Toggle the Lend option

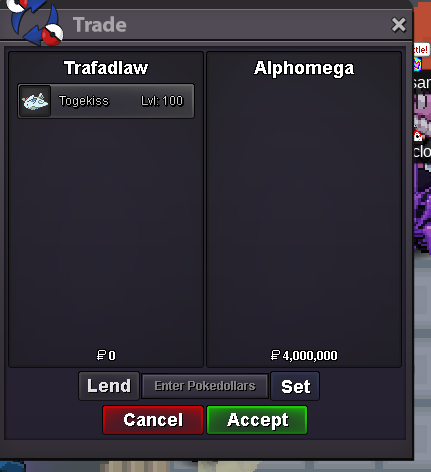click(109, 386)
